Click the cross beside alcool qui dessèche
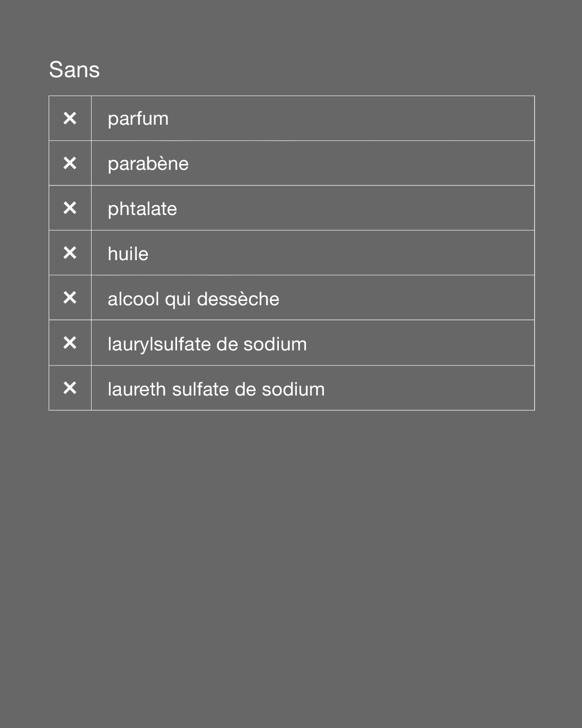Viewport: 582px width, 728px height. 70,298
